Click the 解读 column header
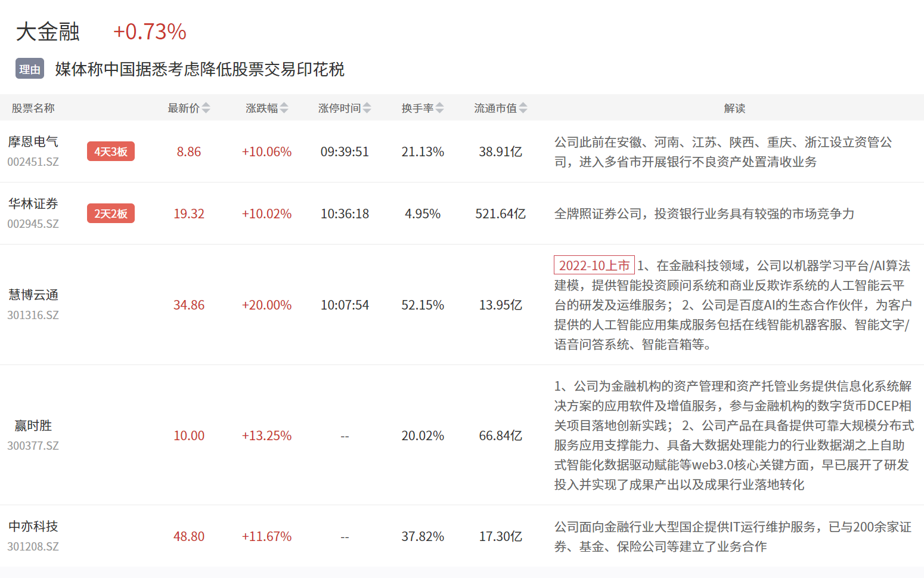Image resolution: width=924 pixels, height=578 pixels. [734, 108]
